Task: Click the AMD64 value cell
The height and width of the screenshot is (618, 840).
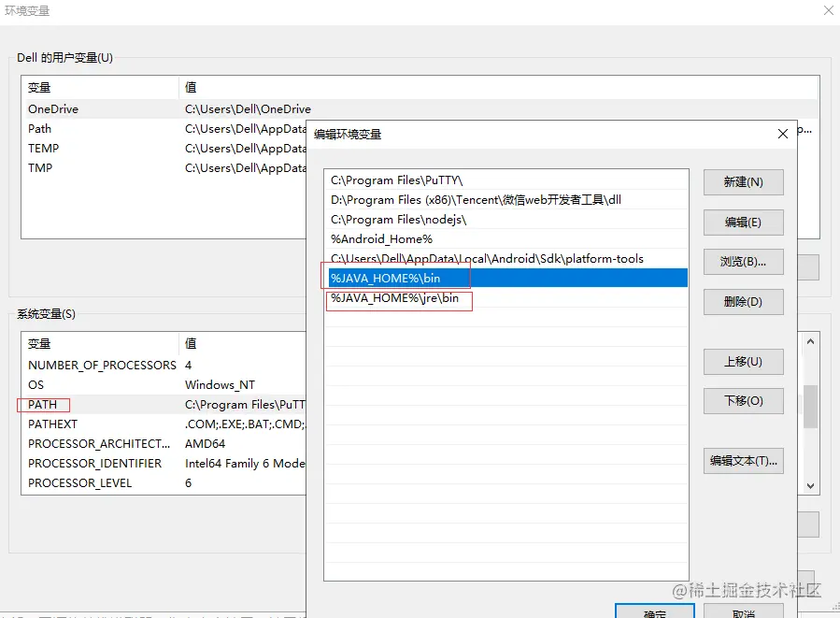Action: pyautogui.click(x=206, y=444)
